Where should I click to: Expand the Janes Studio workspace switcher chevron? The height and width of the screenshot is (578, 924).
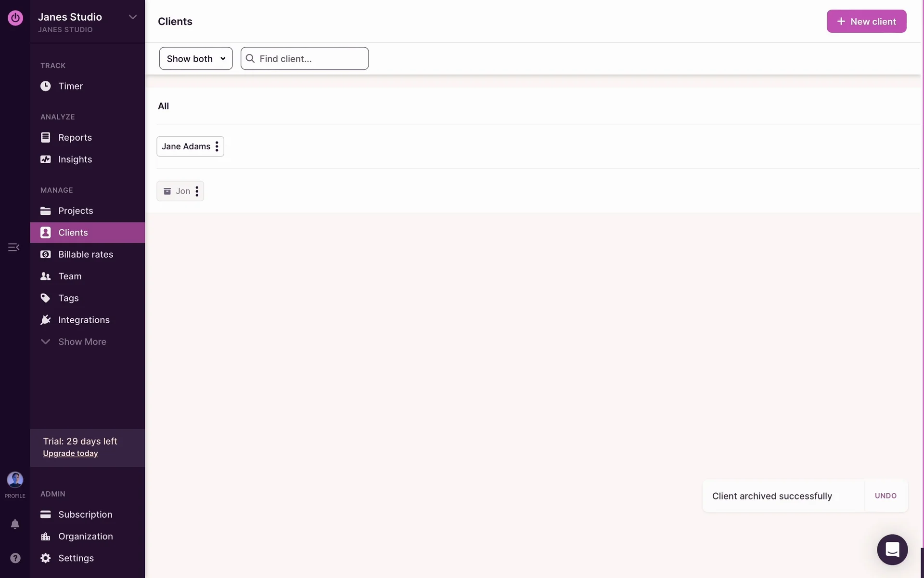click(x=132, y=17)
